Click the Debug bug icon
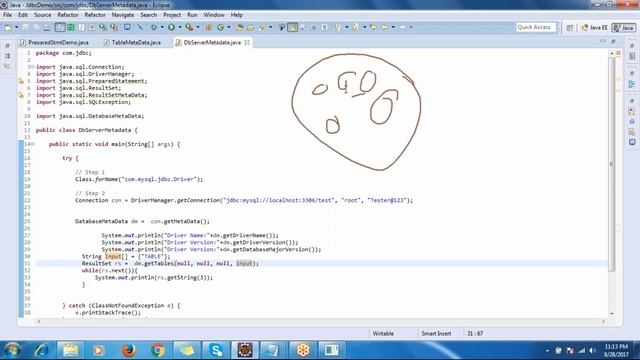 (154, 27)
